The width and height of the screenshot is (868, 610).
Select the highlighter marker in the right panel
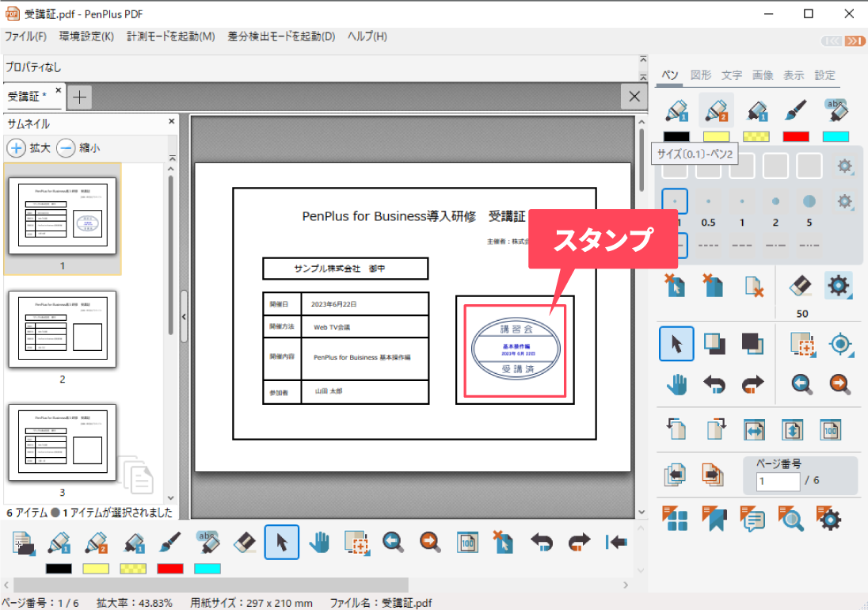pos(756,111)
